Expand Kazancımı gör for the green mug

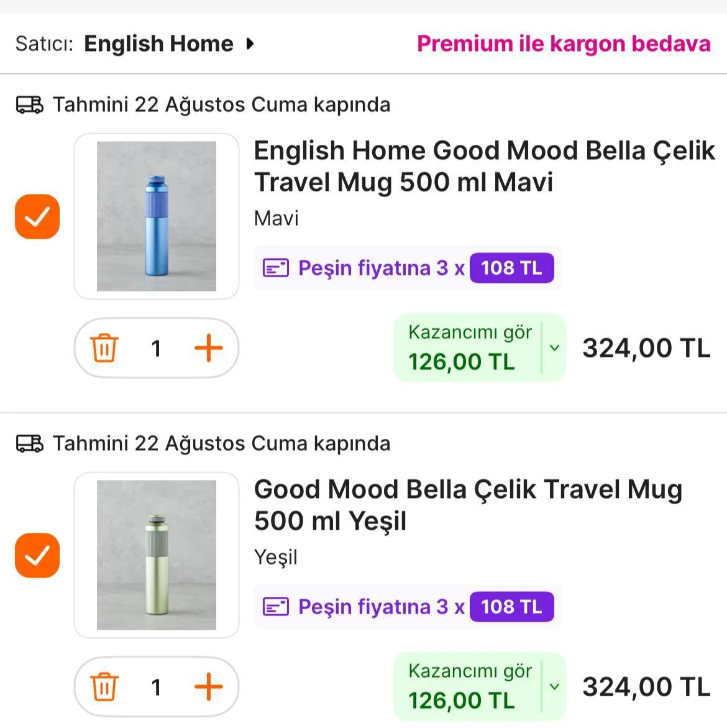tap(554, 687)
